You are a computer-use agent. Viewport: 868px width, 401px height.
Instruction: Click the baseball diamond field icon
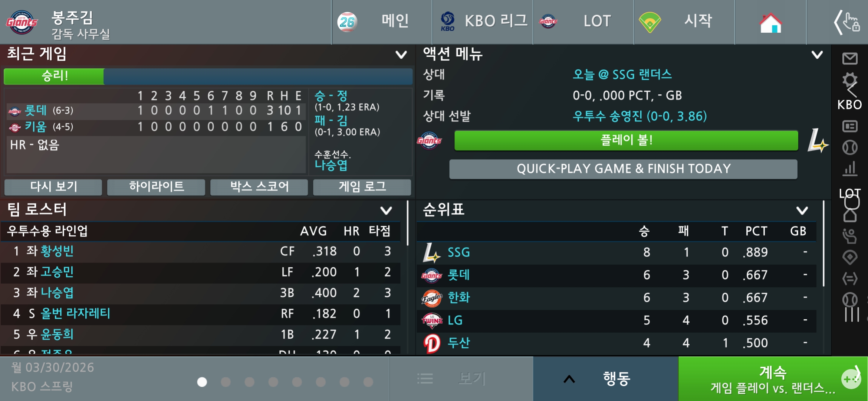(x=850, y=257)
